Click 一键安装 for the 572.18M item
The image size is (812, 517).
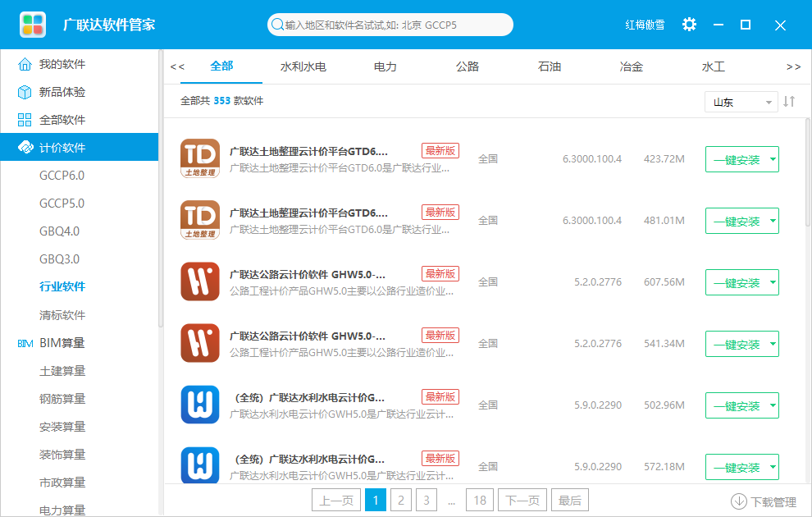coord(737,467)
